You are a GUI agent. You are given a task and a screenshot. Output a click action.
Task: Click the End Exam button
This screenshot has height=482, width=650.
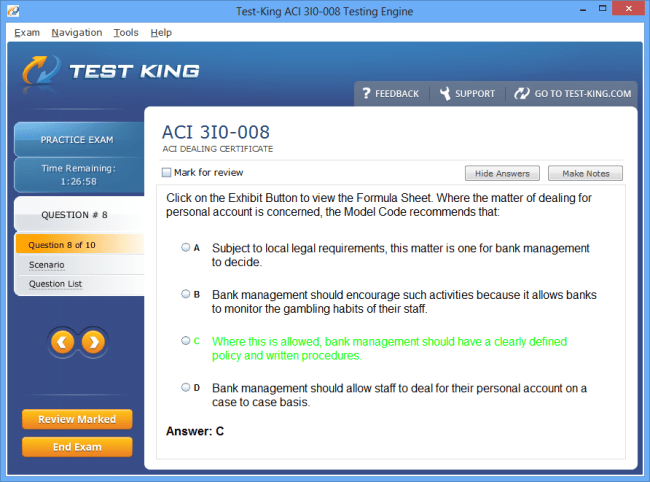(x=77, y=447)
